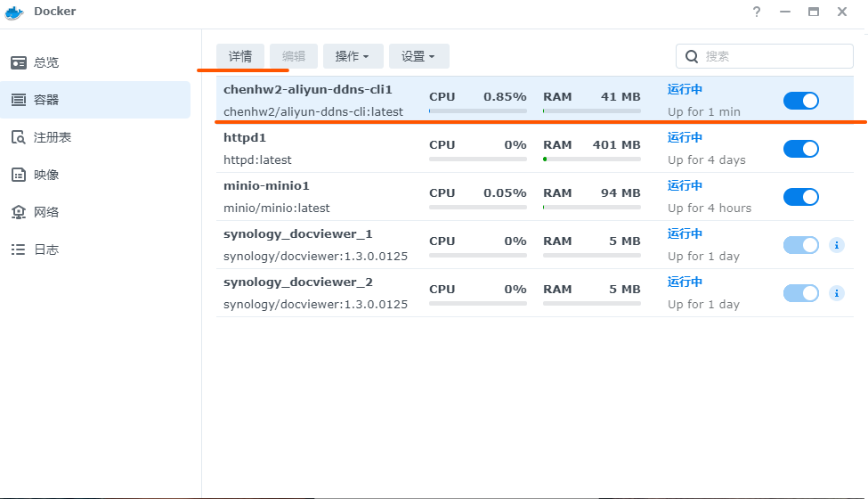Go to 注册表 registry section
The width and height of the screenshot is (868, 499).
point(95,137)
